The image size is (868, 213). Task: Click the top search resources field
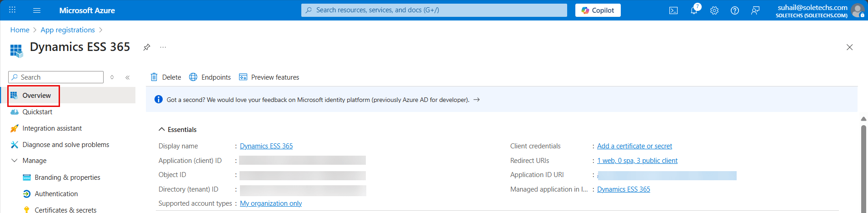click(434, 10)
